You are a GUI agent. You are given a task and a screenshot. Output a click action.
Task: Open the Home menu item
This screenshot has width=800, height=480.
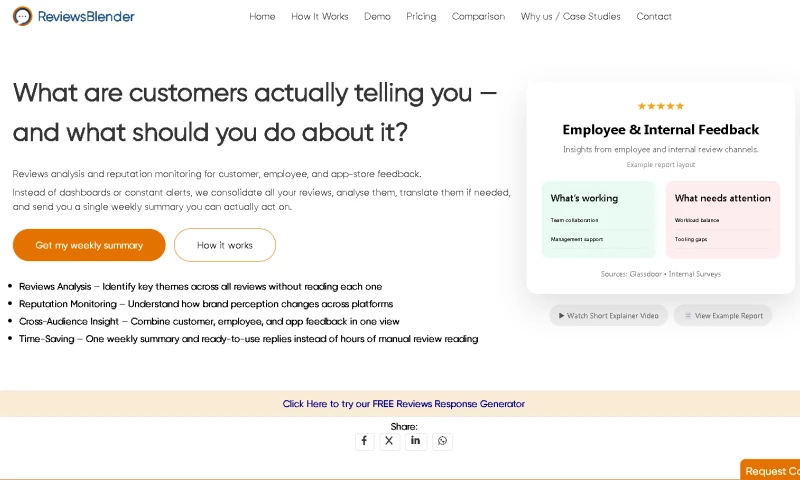click(x=262, y=17)
